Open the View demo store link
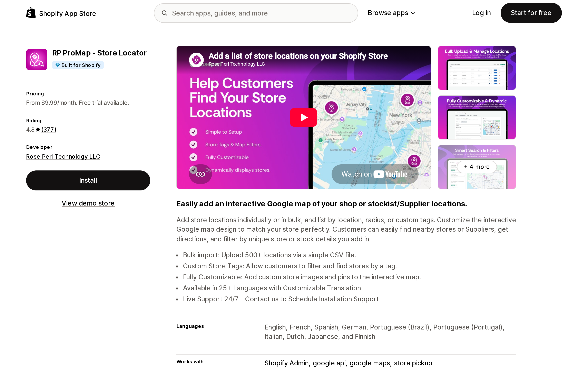The width and height of the screenshot is (588, 367). pos(88,203)
